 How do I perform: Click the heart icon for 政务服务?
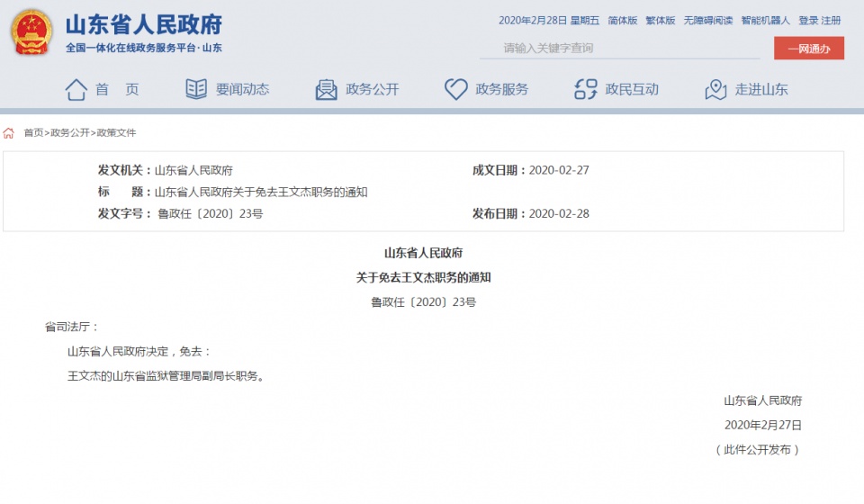point(455,89)
